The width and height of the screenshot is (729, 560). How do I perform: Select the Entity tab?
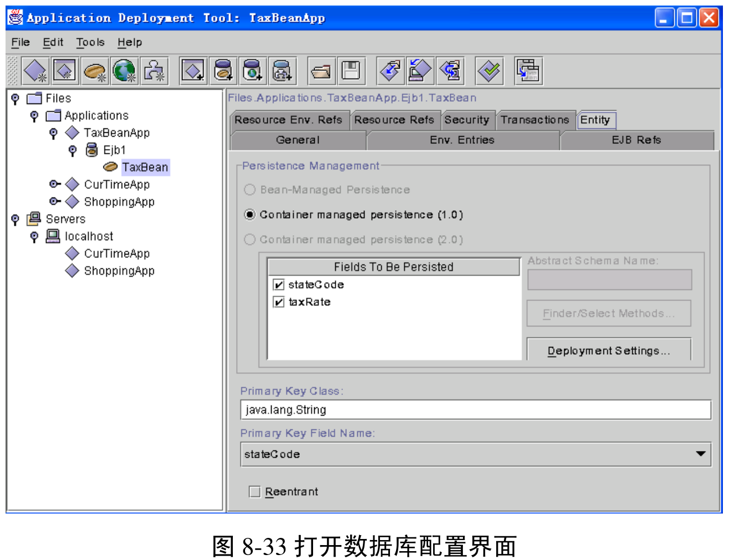pos(595,120)
